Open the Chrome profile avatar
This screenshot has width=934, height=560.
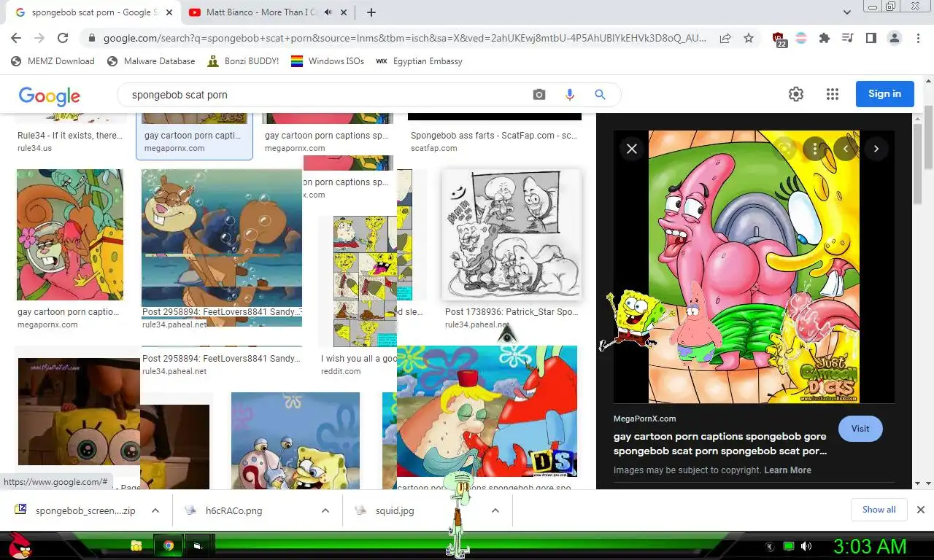tap(895, 39)
